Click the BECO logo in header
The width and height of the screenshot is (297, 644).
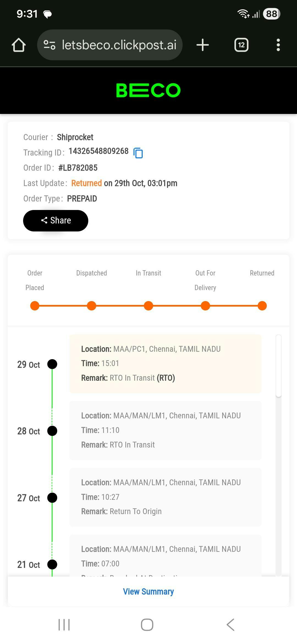(x=148, y=90)
